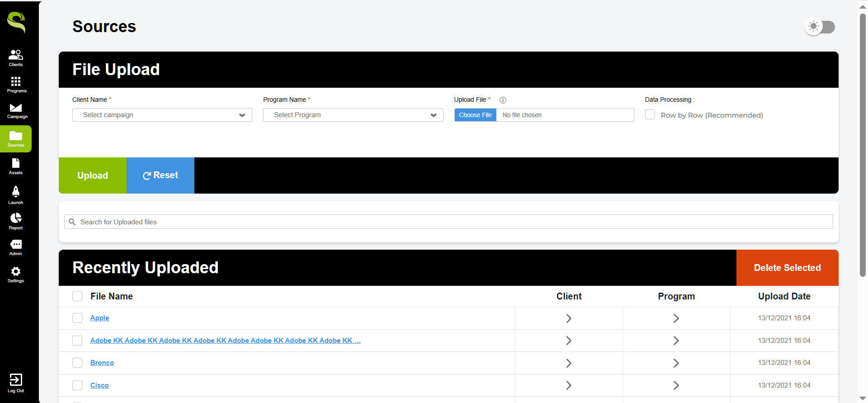This screenshot has height=403, width=868.
Task: Open Settings from the sidebar
Action: (16, 274)
